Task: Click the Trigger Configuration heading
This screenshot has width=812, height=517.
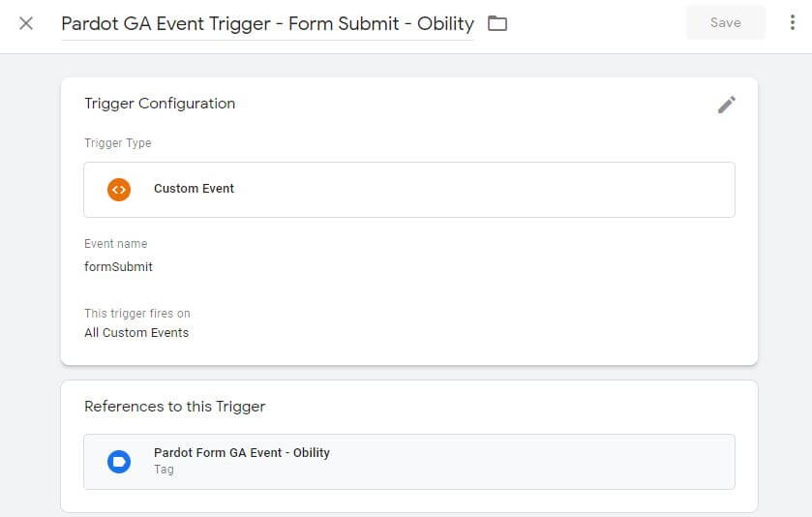Action: click(x=160, y=104)
